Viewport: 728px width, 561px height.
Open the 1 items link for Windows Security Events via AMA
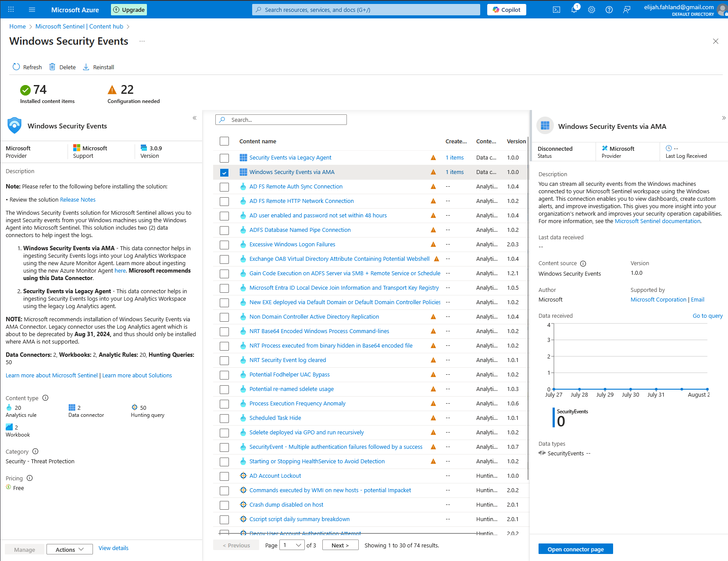[455, 172]
